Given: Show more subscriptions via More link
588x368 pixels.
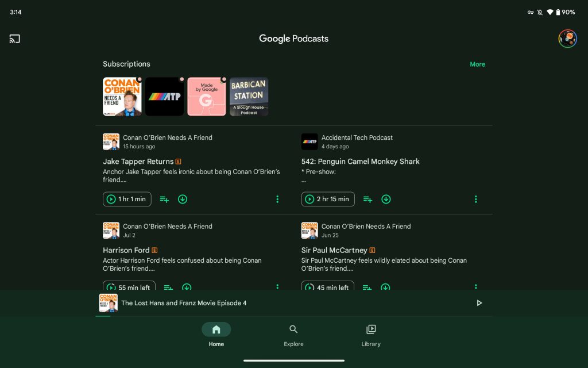Looking at the screenshot, I should (477, 64).
